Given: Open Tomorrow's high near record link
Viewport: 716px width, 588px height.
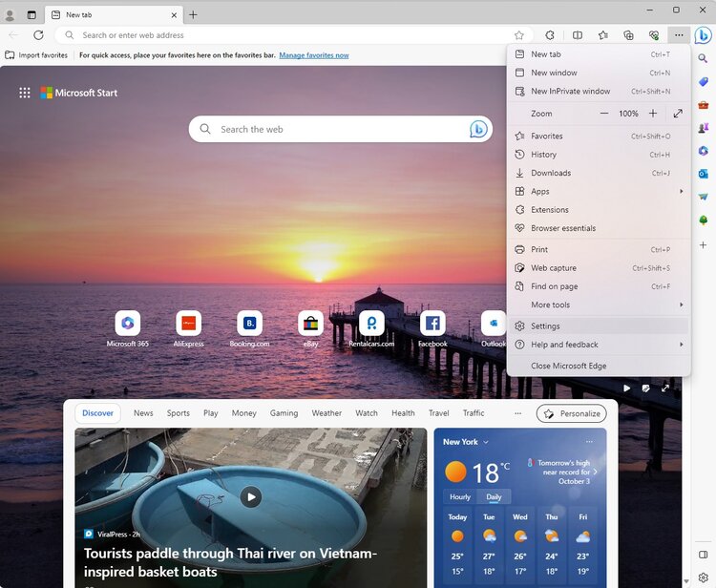Looking at the screenshot, I should pyautogui.click(x=562, y=472).
